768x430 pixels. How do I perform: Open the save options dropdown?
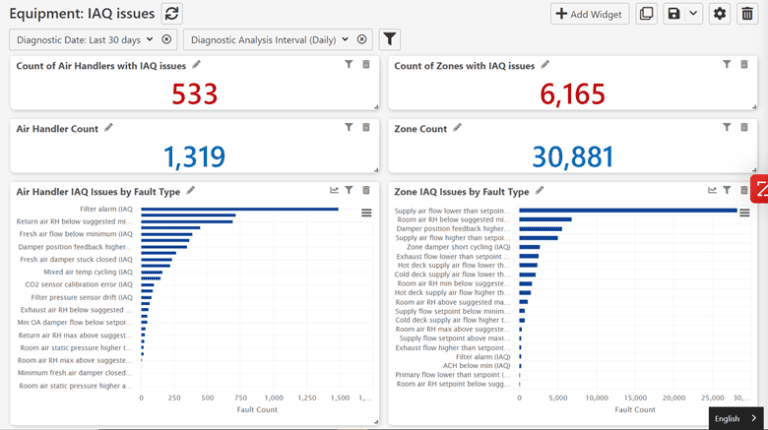click(683, 13)
